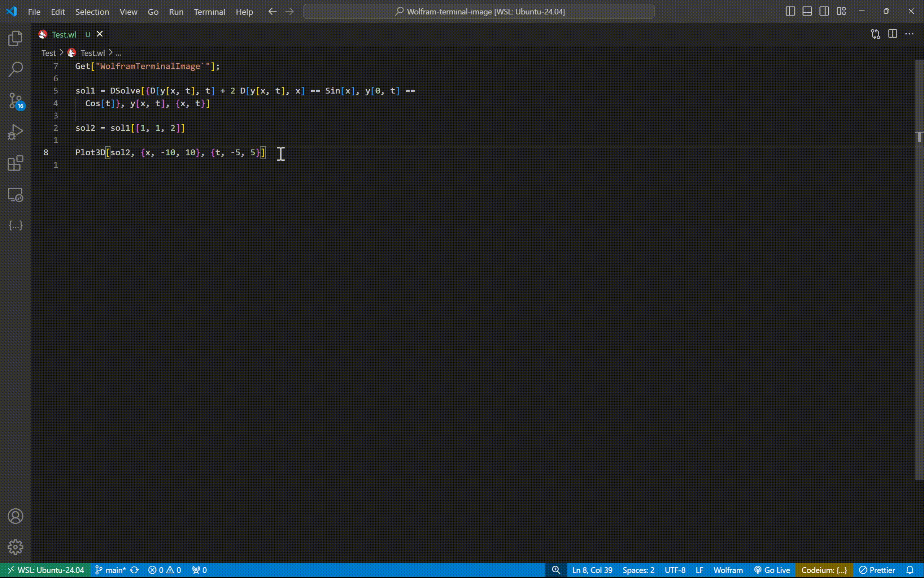Go back with the left arrow
This screenshot has height=578, width=924.
[272, 12]
